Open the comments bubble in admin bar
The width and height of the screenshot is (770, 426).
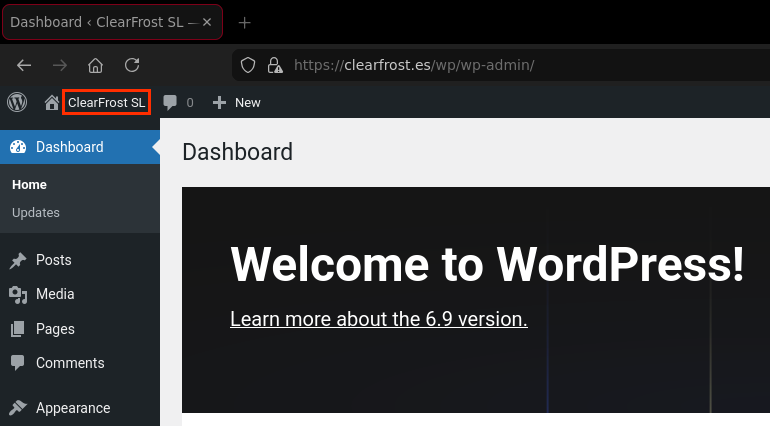pyautogui.click(x=170, y=102)
